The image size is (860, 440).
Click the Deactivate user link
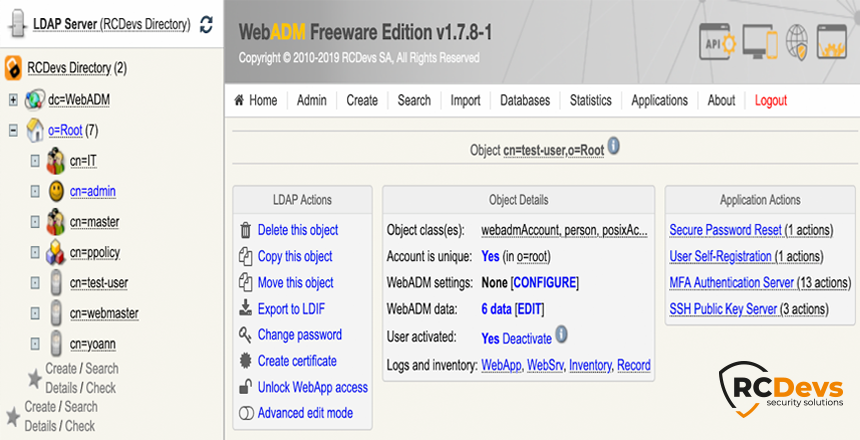527,339
